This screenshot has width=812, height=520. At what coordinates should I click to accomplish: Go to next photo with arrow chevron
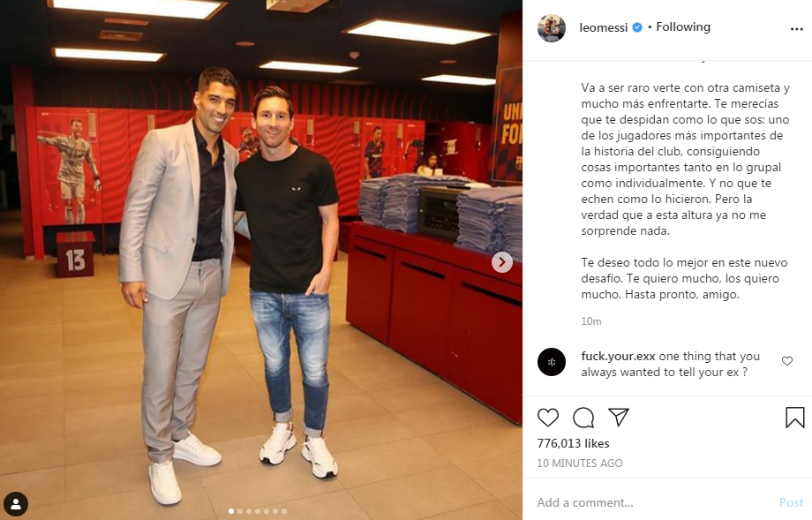point(502,262)
